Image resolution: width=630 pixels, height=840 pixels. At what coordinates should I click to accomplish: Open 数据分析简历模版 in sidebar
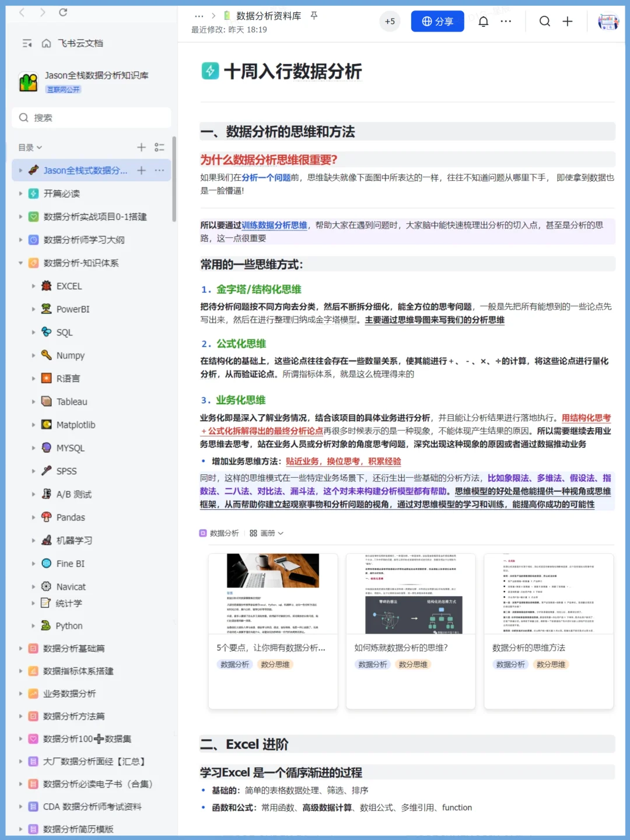tap(78, 829)
